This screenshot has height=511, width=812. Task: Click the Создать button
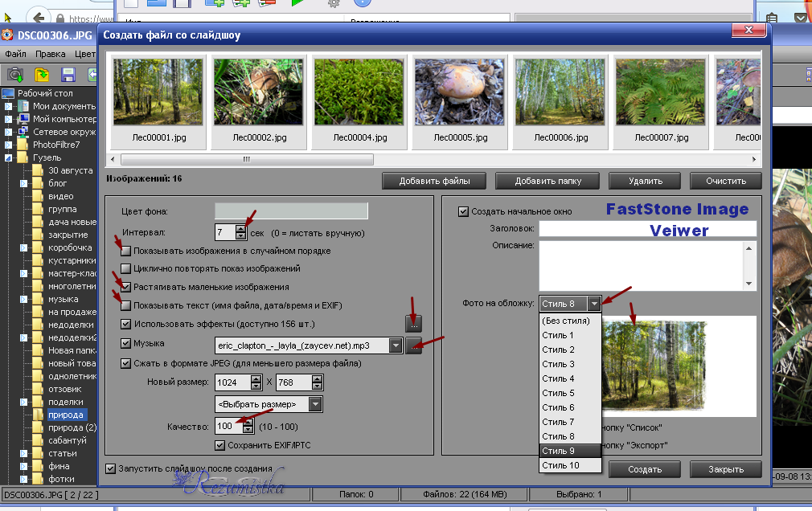tap(645, 469)
